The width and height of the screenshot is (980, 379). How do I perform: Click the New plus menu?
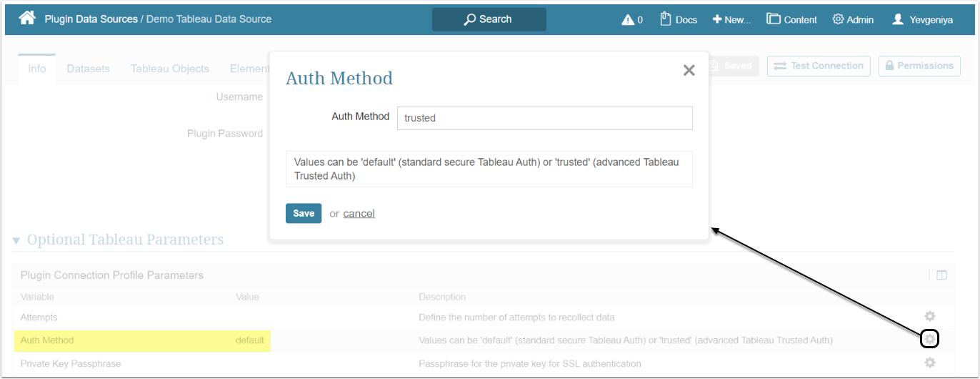(731, 19)
